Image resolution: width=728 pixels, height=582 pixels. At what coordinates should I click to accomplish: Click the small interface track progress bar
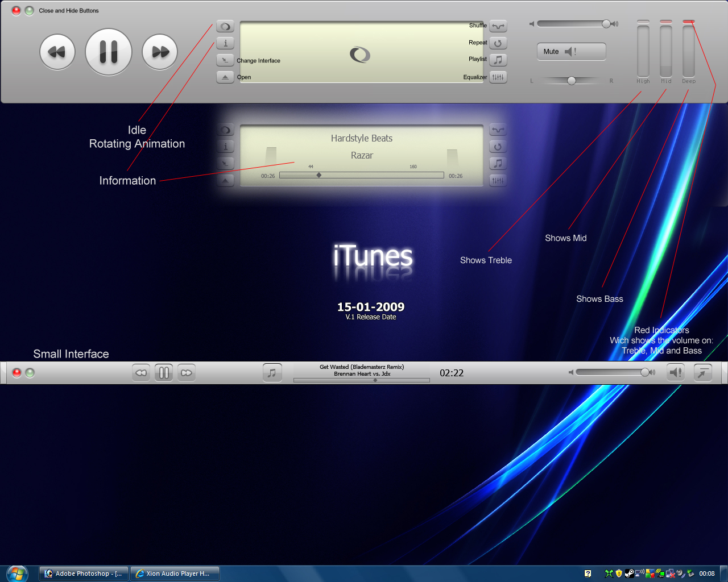click(x=362, y=380)
